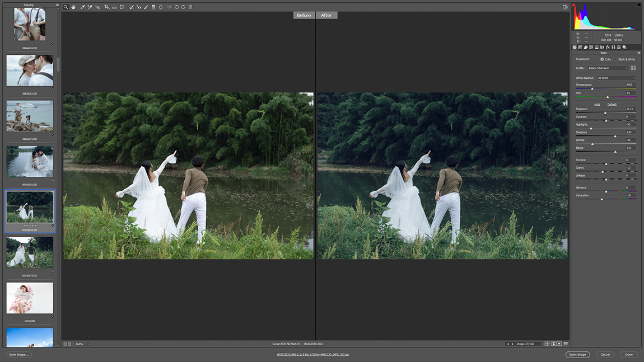The image size is (644, 362).
Task: Open the Effects (fx) panel tab
Action: [608, 47]
